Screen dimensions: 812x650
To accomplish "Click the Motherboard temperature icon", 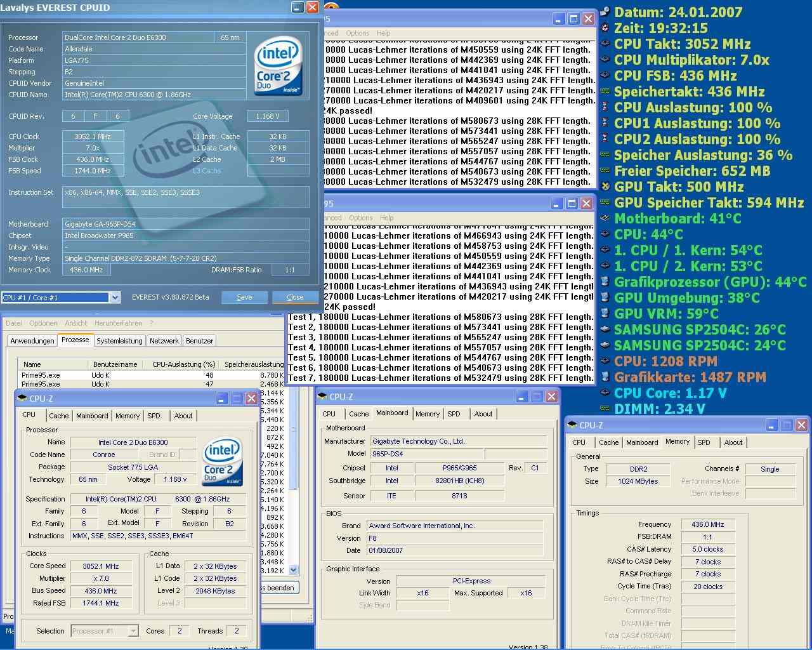I will (605, 218).
